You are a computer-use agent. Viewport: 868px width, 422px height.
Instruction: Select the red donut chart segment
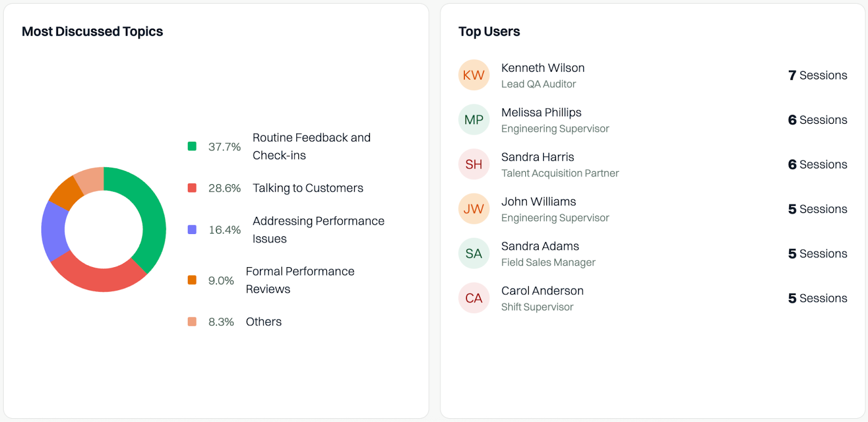(98, 277)
